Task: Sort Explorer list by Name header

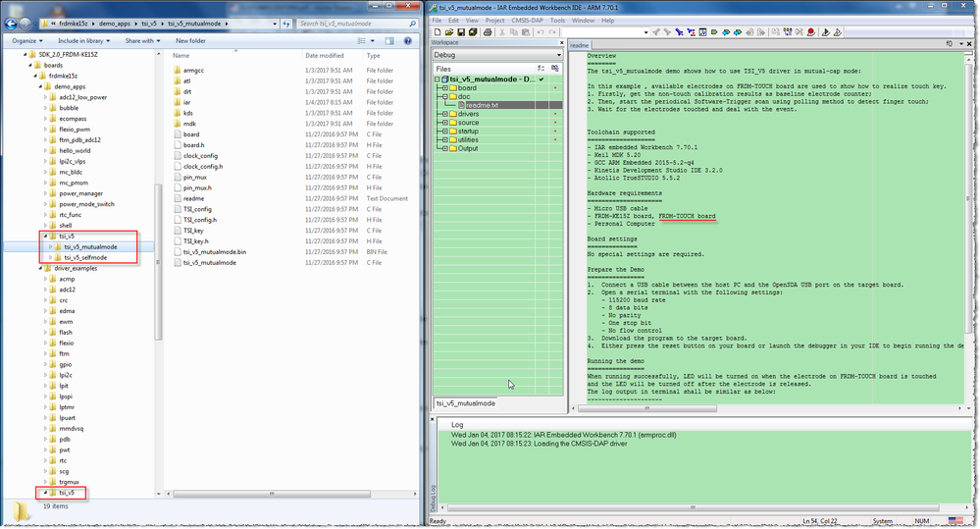Action: (181, 56)
